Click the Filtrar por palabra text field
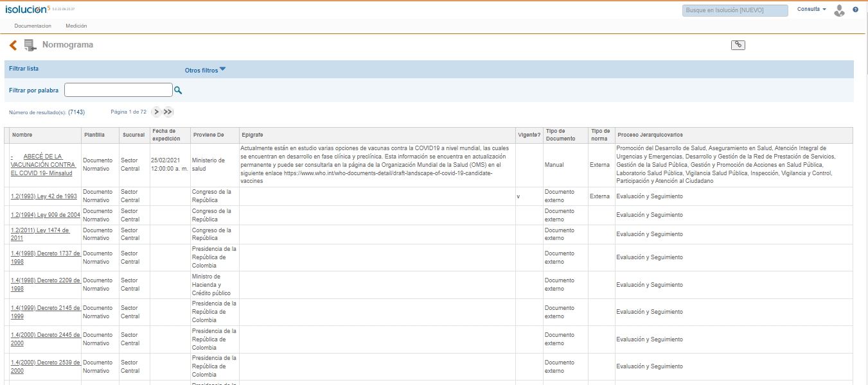 (118, 90)
